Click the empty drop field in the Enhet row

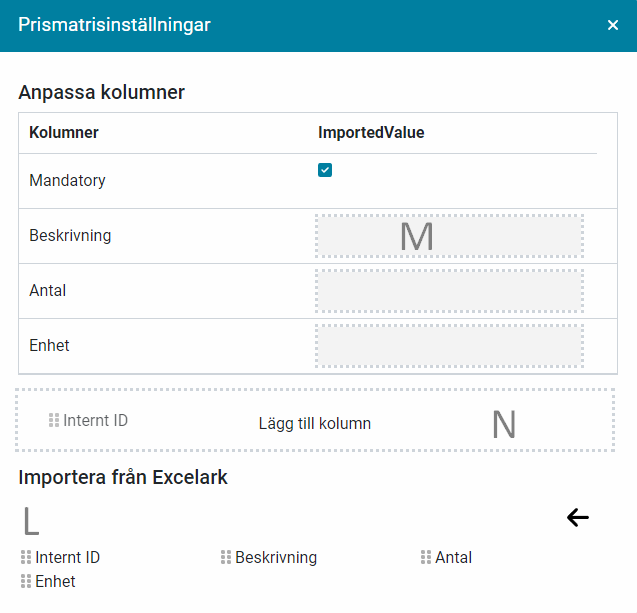tap(449, 346)
